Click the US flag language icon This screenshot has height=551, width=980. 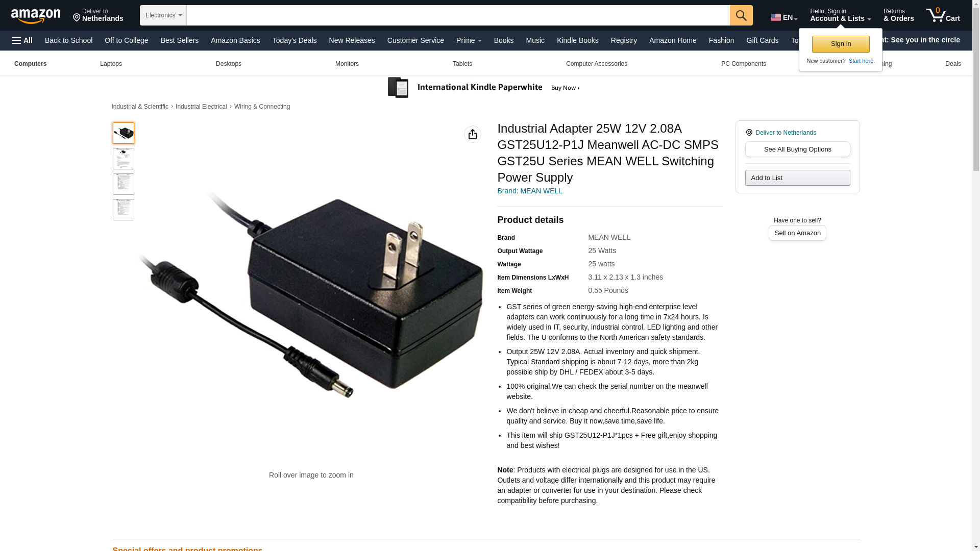tap(776, 17)
